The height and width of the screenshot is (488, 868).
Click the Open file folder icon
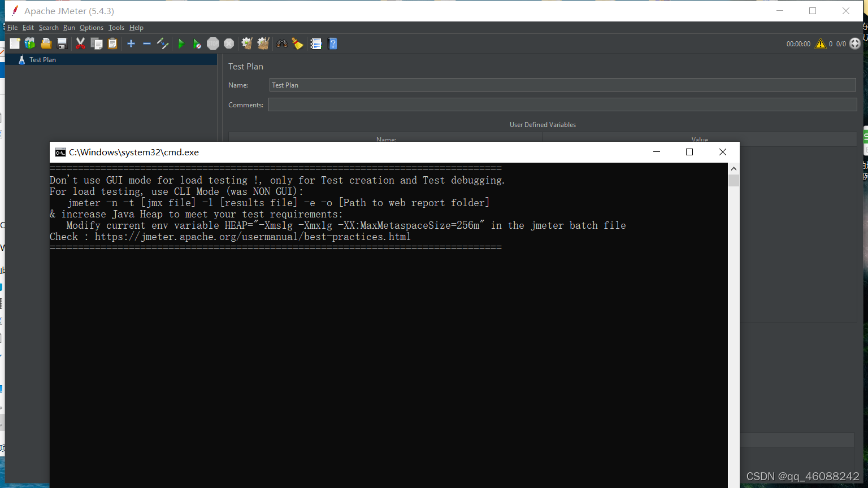coord(46,43)
